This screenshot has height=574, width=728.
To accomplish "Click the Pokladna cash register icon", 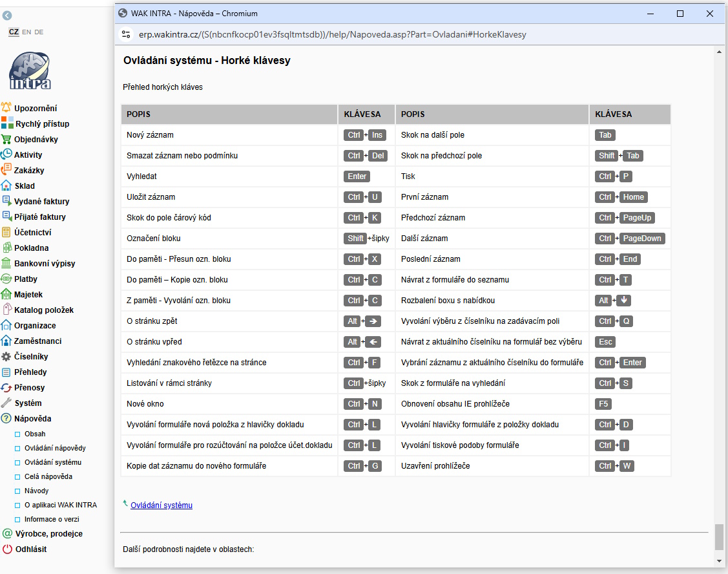I will click(6, 248).
